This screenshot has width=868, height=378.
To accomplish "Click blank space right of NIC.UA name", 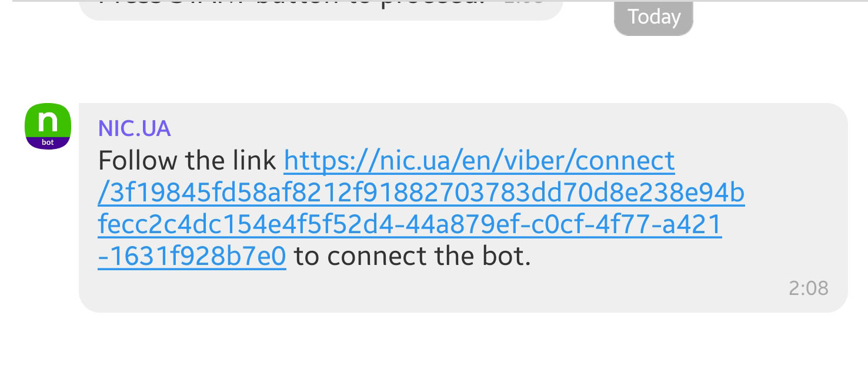I will click(x=470, y=128).
